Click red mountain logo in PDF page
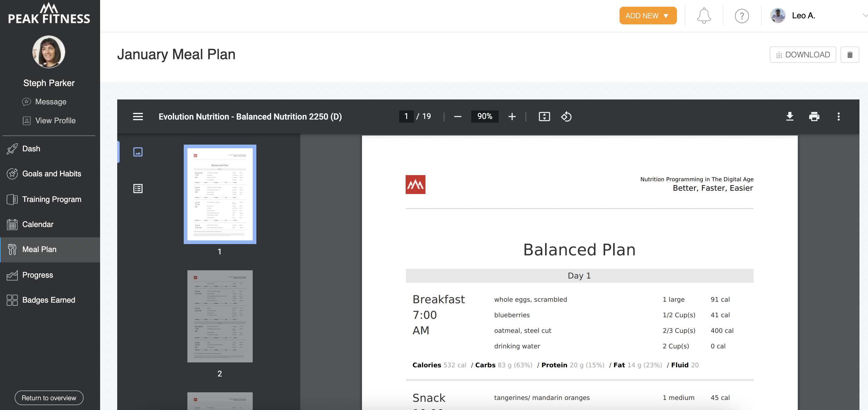The width and height of the screenshot is (868, 410). click(x=415, y=184)
